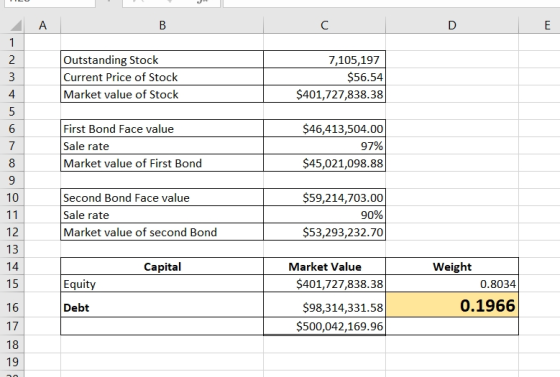The height and width of the screenshot is (377, 560).
Task: Select the $59,214,703.00 cell
Action: pyautogui.click(x=324, y=197)
